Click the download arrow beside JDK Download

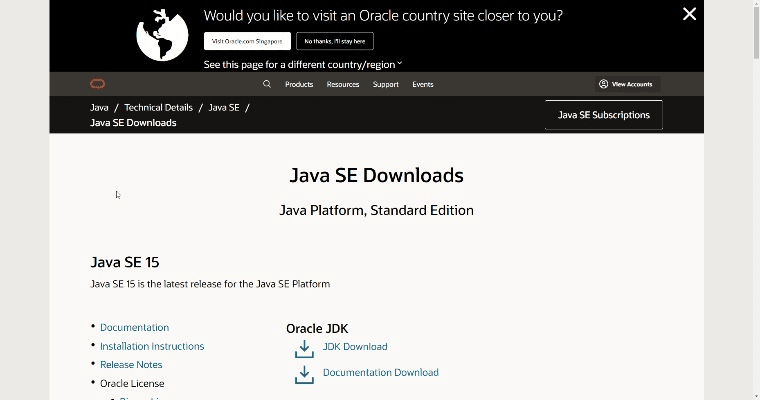coord(304,348)
